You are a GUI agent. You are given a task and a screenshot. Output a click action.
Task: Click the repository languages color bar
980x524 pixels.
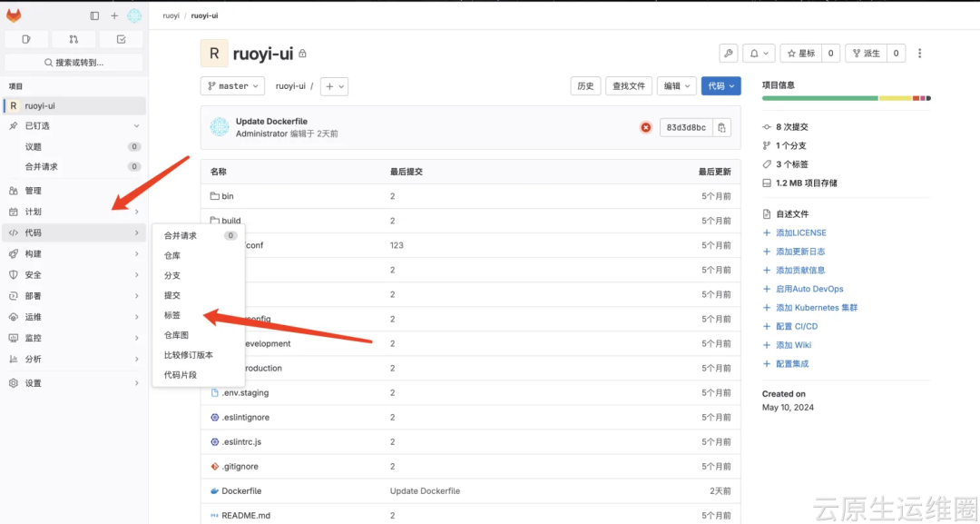pos(847,98)
